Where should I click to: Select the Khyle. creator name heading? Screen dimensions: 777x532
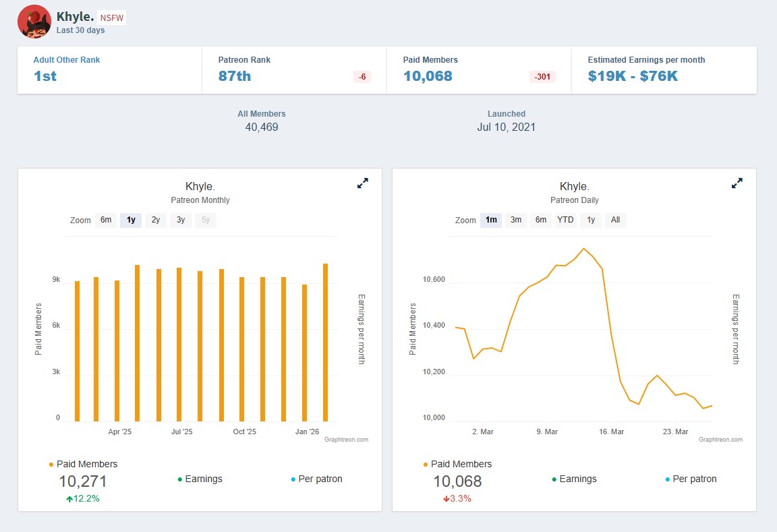[75, 16]
